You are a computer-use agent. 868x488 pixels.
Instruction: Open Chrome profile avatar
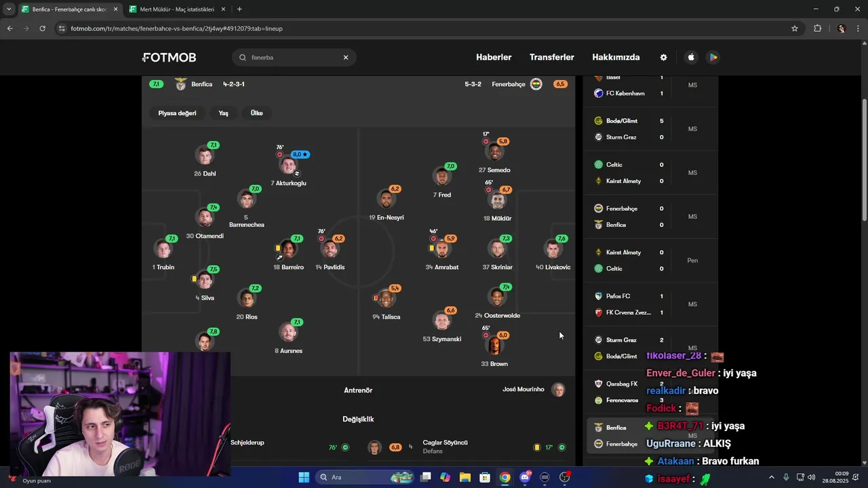pos(842,28)
